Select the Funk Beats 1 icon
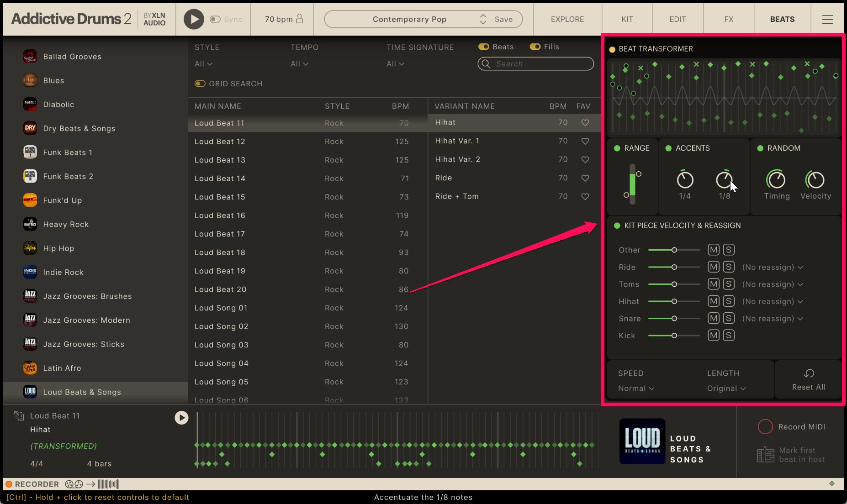The image size is (847, 504). click(30, 152)
